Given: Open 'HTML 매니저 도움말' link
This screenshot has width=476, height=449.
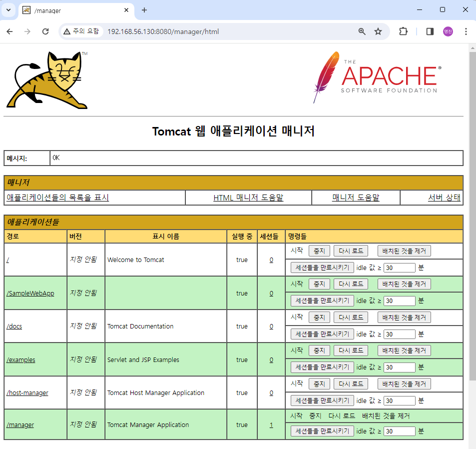Looking at the screenshot, I should point(248,197).
